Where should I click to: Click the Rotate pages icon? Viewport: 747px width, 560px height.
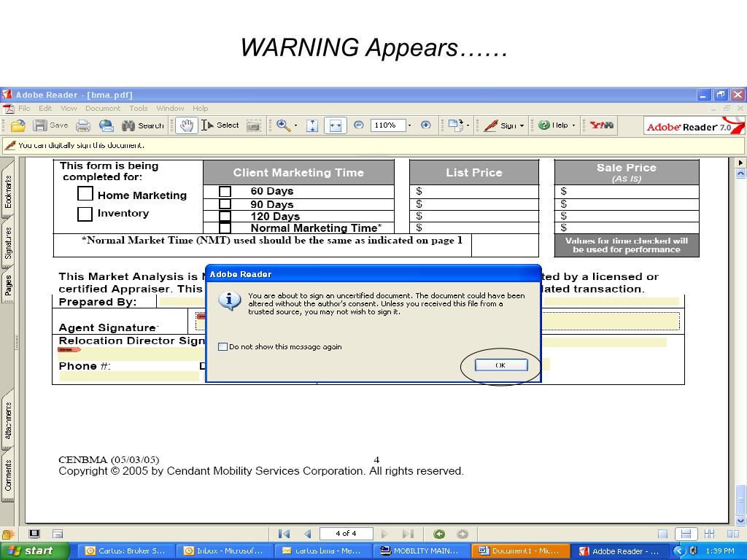[455, 125]
